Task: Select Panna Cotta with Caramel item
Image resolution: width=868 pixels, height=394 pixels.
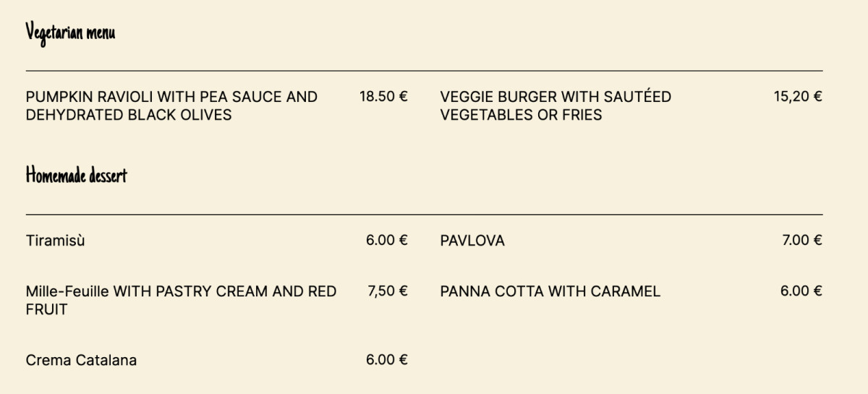Action: coord(550,291)
